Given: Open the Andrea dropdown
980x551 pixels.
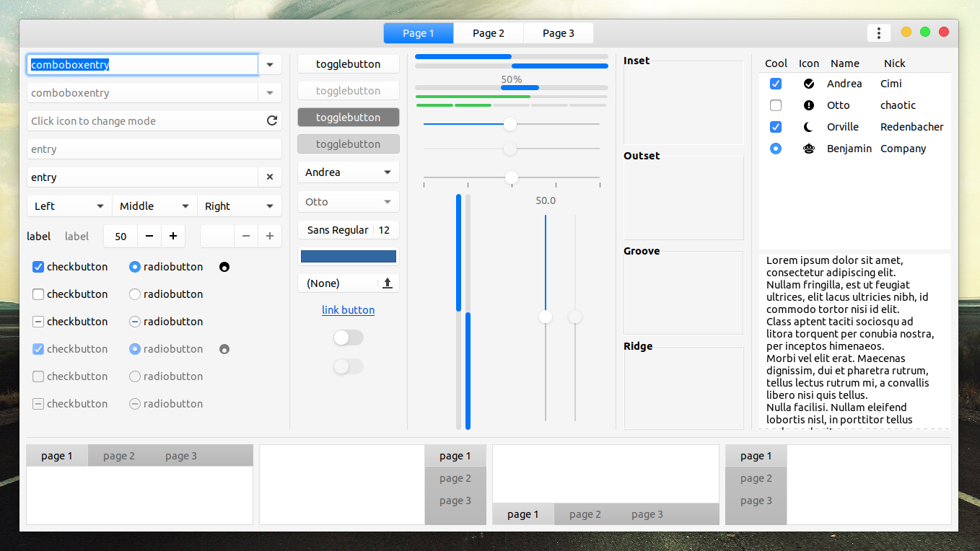Looking at the screenshot, I should pyautogui.click(x=348, y=172).
